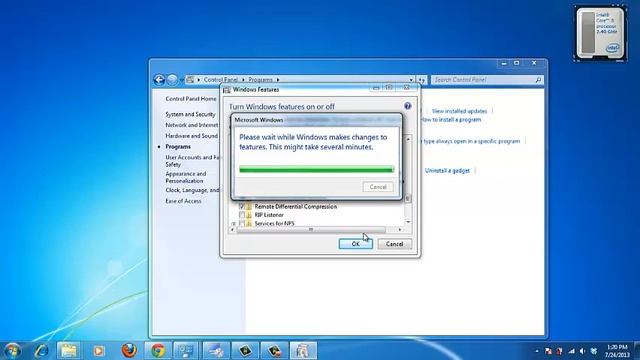Screen dimensions: 640x360
Task: Open the network signal tray icon
Action: click(x=571, y=351)
